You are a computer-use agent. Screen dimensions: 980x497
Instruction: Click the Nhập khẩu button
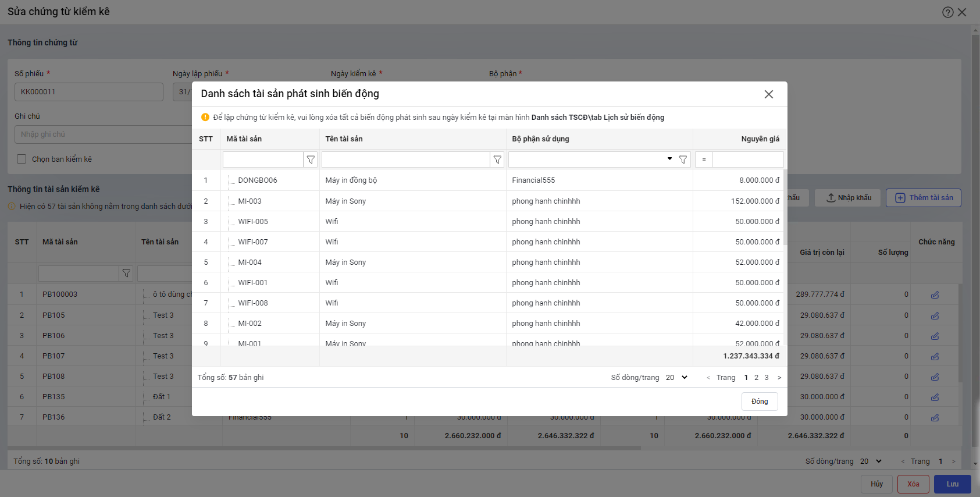point(849,198)
